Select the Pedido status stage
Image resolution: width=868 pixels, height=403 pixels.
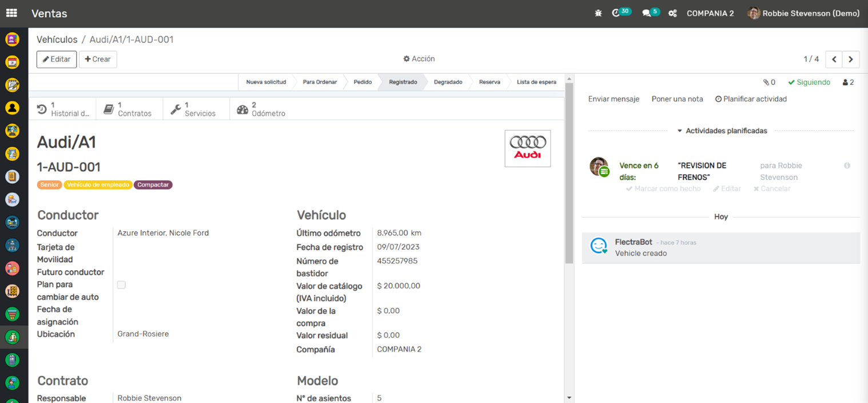pos(363,82)
